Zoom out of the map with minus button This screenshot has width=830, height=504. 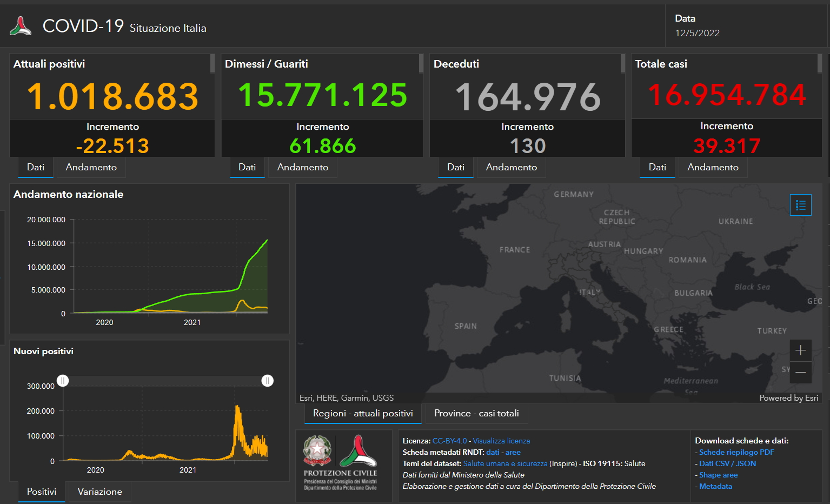(801, 372)
